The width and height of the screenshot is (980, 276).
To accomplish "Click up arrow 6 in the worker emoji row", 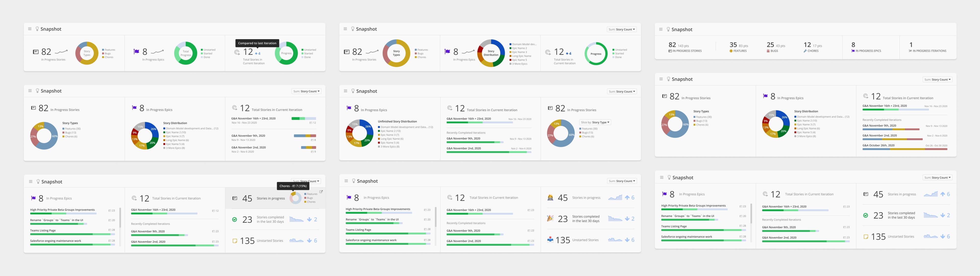I will pos(630,198).
